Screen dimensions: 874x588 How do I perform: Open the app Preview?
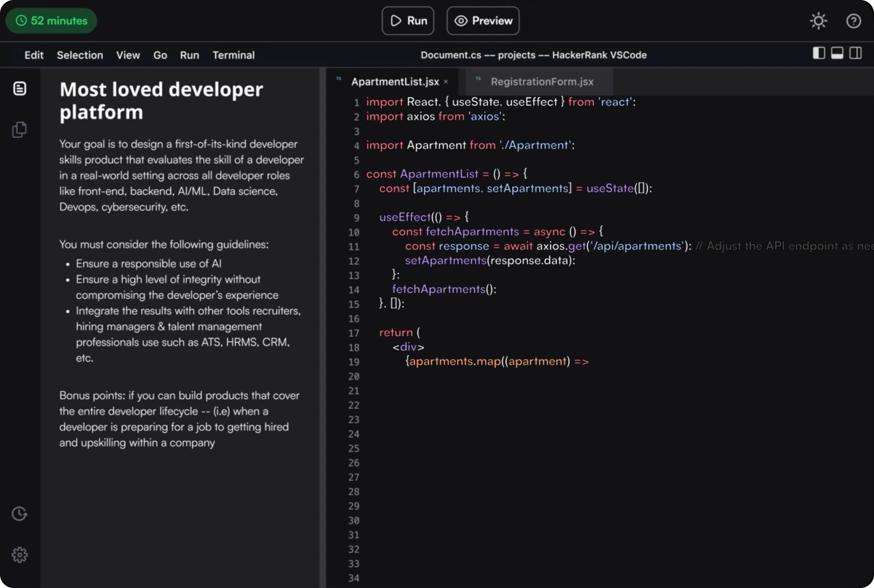click(x=483, y=20)
